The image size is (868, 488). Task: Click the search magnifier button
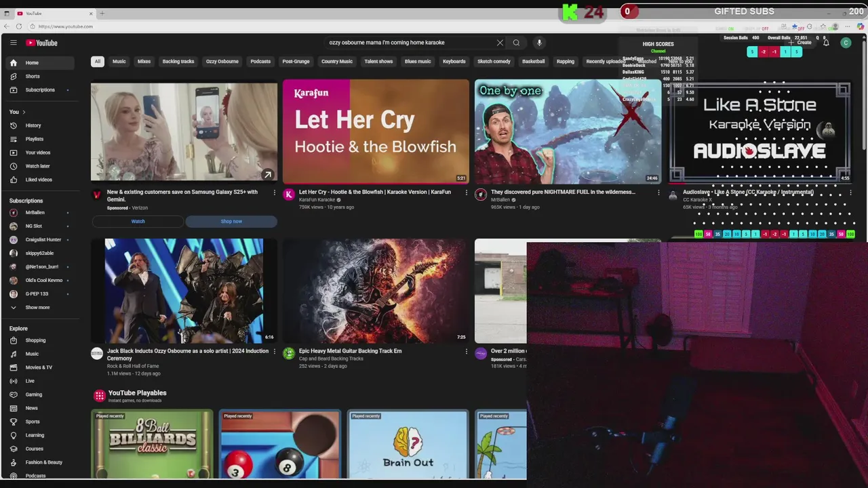pyautogui.click(x=516, y=43)
